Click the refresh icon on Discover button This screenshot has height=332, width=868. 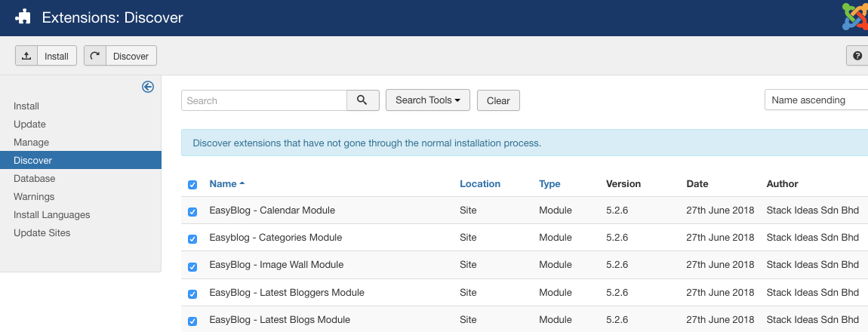[x=95, y=56]
